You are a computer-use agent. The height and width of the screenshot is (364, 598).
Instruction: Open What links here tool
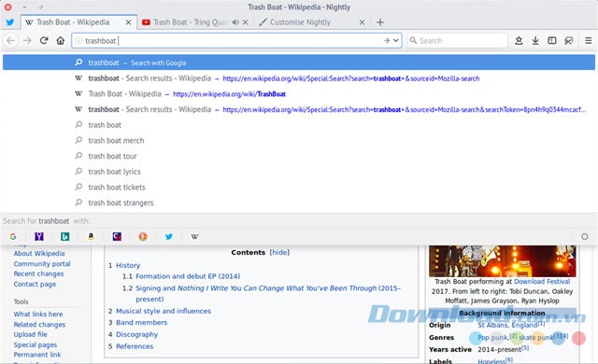38,315
